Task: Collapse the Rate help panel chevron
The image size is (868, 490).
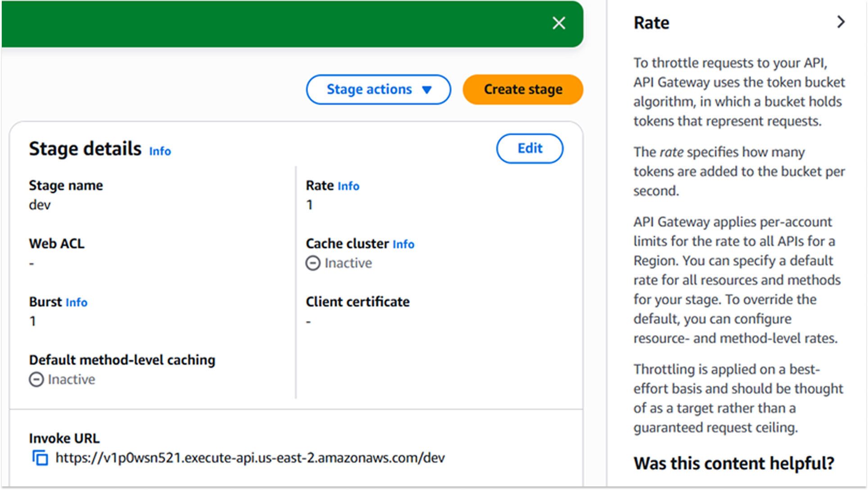Action: coord(841,22)
